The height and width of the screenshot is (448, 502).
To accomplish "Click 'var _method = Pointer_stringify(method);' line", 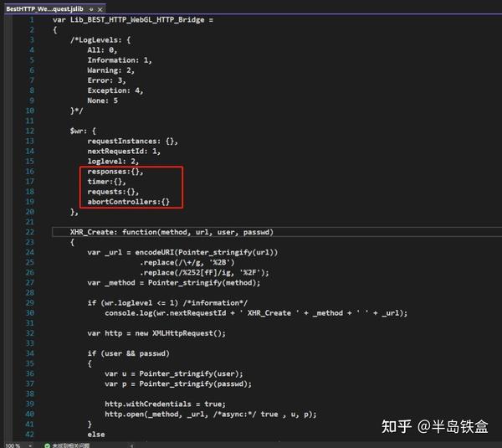I will (x=174, y=283).
